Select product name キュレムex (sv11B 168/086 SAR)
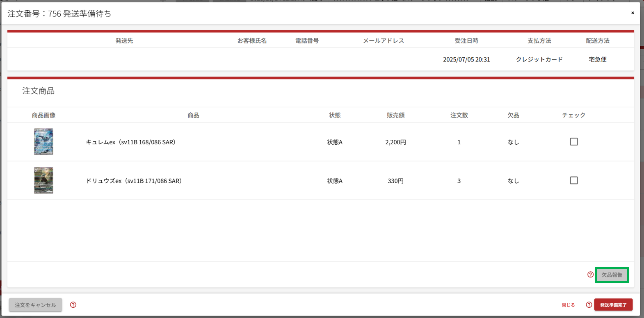644x318 pixels. coord(130,142)
